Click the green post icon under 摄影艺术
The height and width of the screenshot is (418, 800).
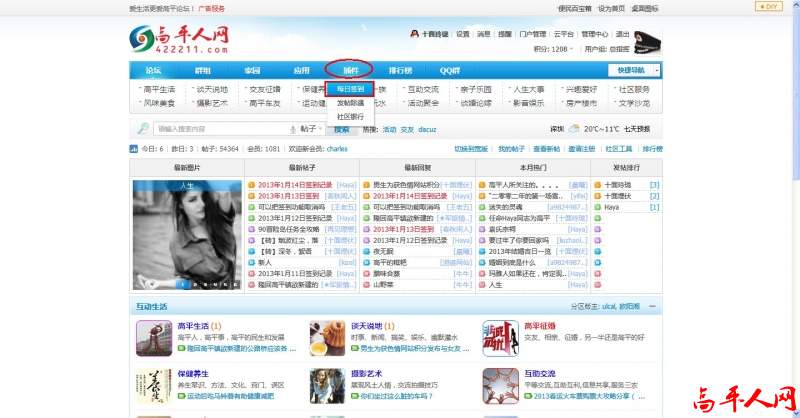tap(355, 396)
